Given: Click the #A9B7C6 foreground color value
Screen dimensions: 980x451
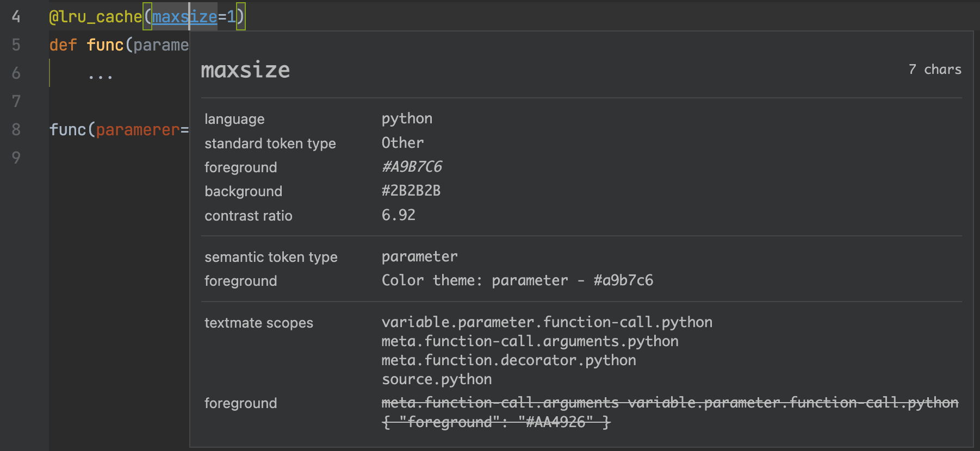Looking at the screenshot, I should click(x=412, y=167).
